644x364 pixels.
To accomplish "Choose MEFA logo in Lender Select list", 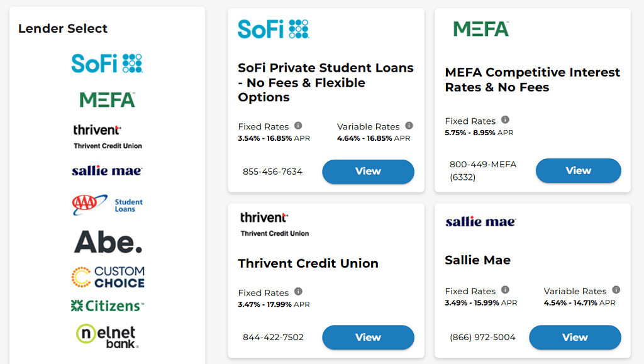I will tap(107, 100).
